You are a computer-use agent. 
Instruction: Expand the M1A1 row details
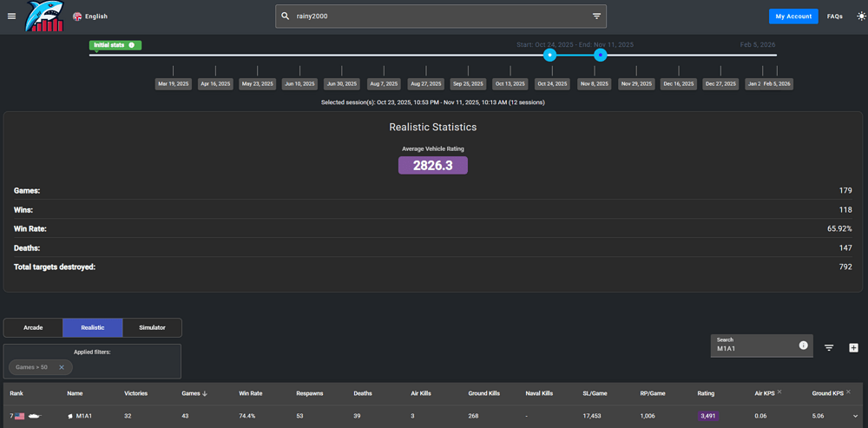coord(856,417)
